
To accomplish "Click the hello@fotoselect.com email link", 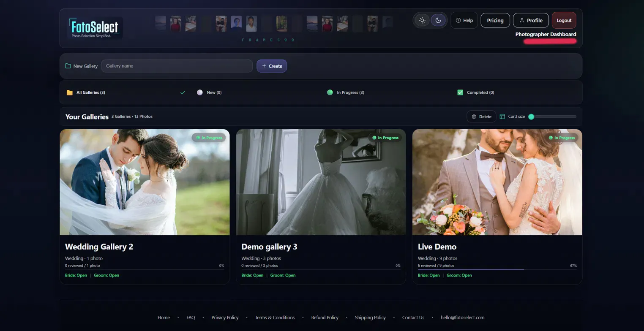I will (462, 317).
